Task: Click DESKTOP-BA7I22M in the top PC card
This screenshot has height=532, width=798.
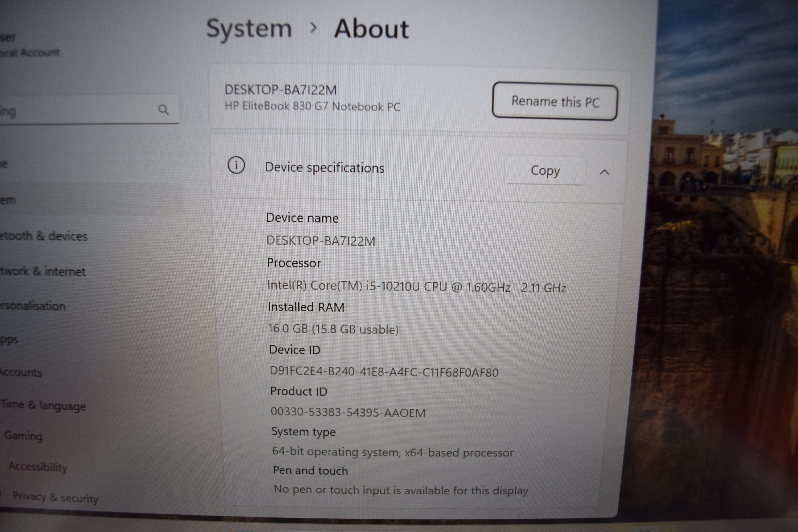Action: (x=281, y=90)
